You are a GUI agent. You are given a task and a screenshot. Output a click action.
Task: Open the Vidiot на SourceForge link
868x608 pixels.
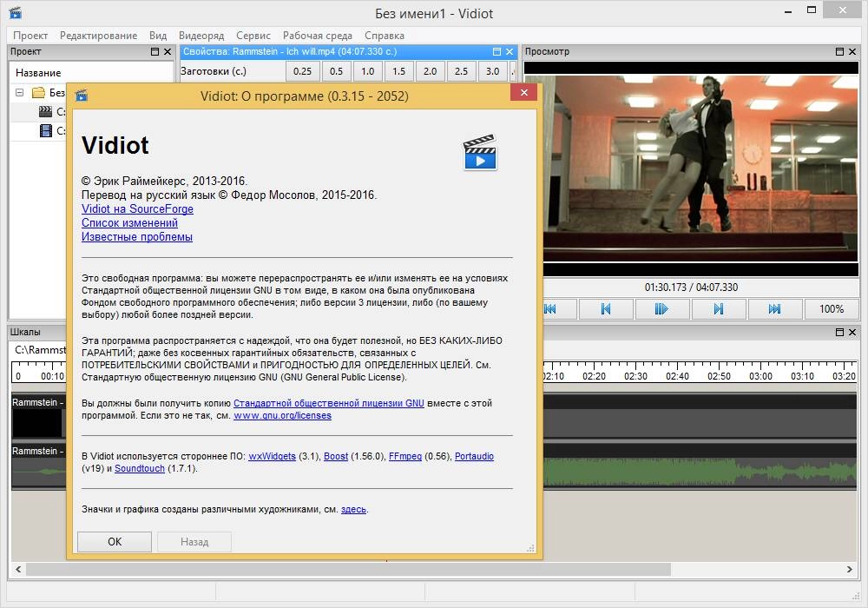(x=137, y=208)
